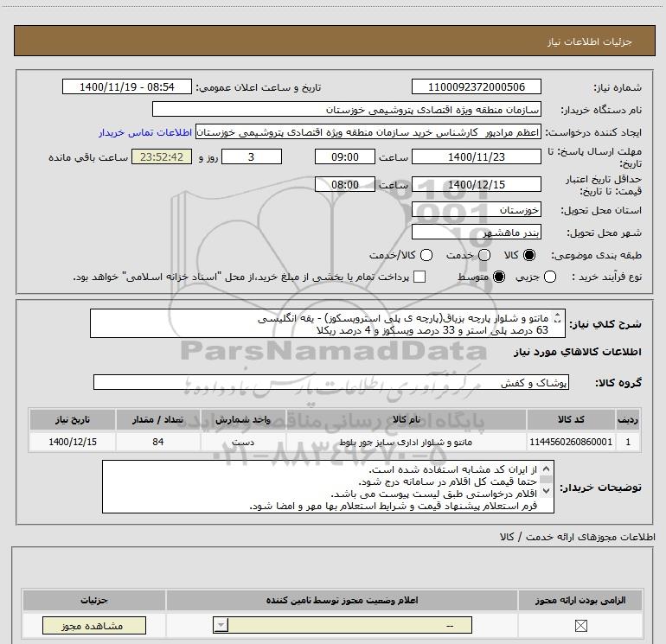Click the buyer organization name field
The image size is (666, 644).
point(347,109)
